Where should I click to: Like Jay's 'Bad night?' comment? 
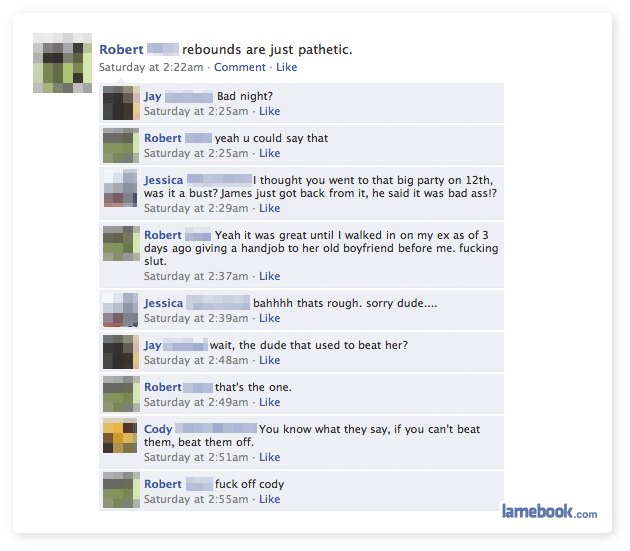pyautogui.click(x=270, y=111)
